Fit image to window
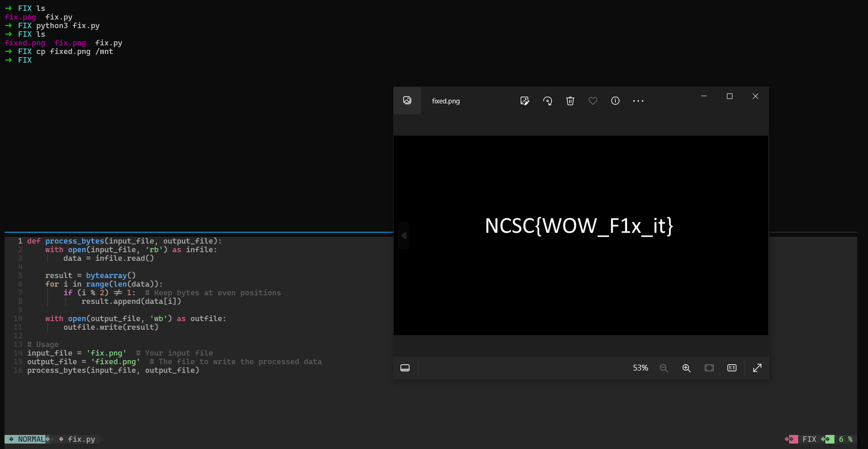This screenshot has height=449, width=868. coord(709,368)
